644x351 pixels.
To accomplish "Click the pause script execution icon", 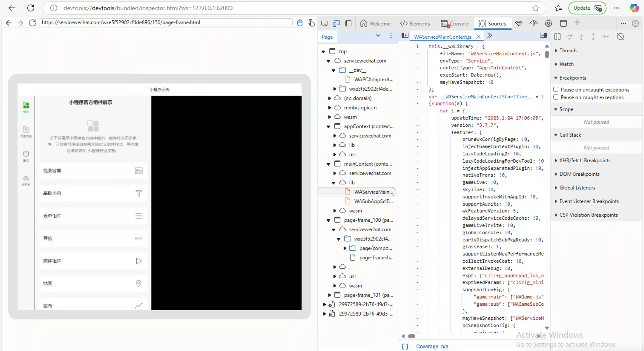I will (557, 36).
